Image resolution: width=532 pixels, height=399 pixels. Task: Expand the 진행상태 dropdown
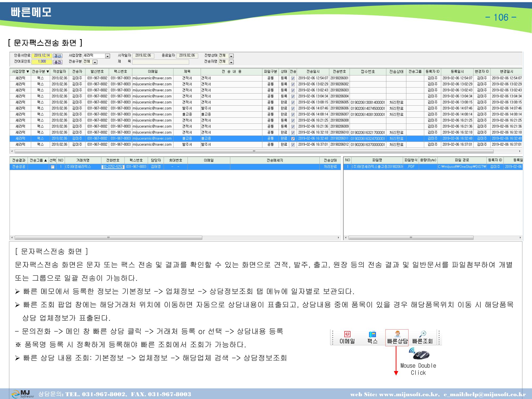(x=231, y=56)
